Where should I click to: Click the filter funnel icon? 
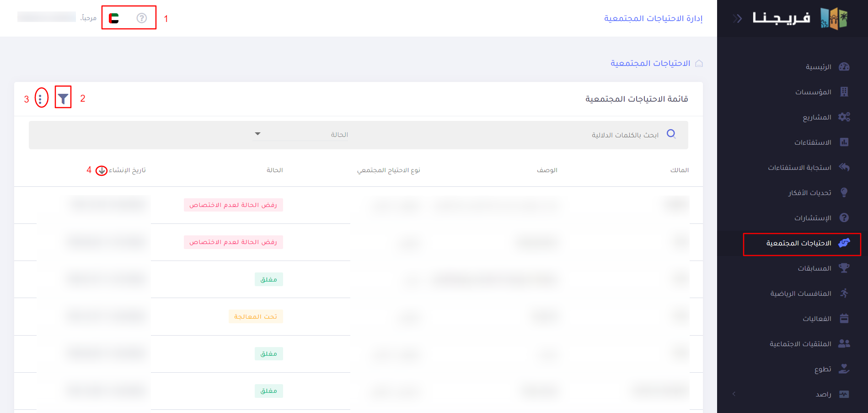[x=63, y=98]
